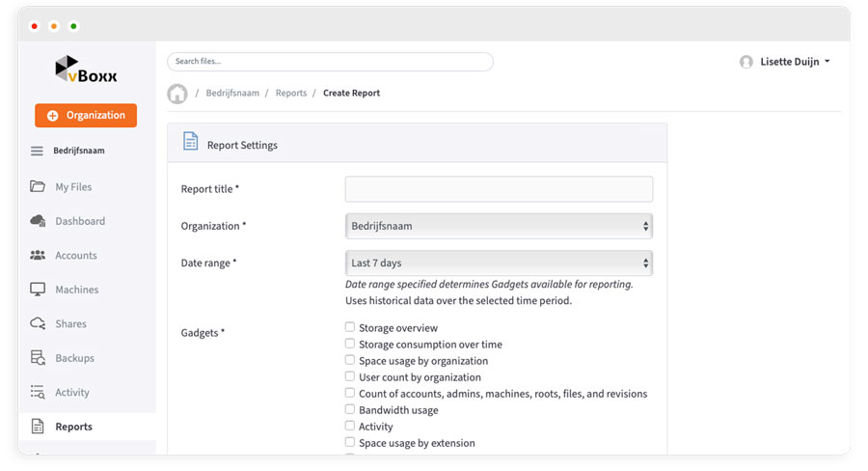Click the Backups icon in the sidebar
868x471 pixels.
pos(38,358)
